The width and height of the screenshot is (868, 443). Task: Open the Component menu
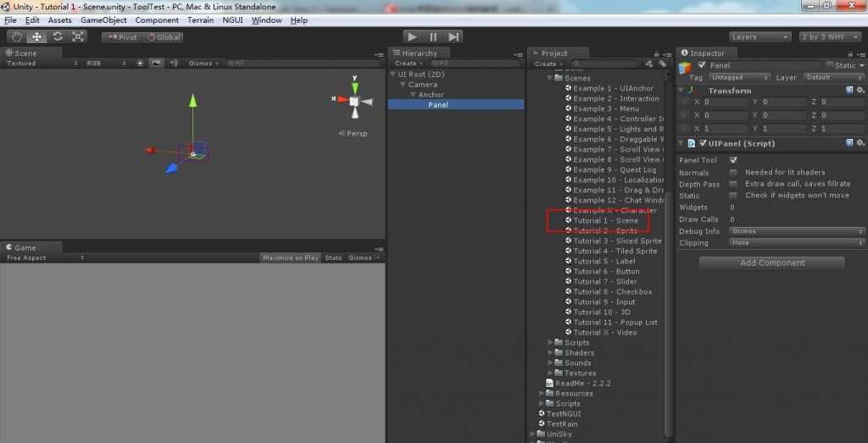pos(157,20)
